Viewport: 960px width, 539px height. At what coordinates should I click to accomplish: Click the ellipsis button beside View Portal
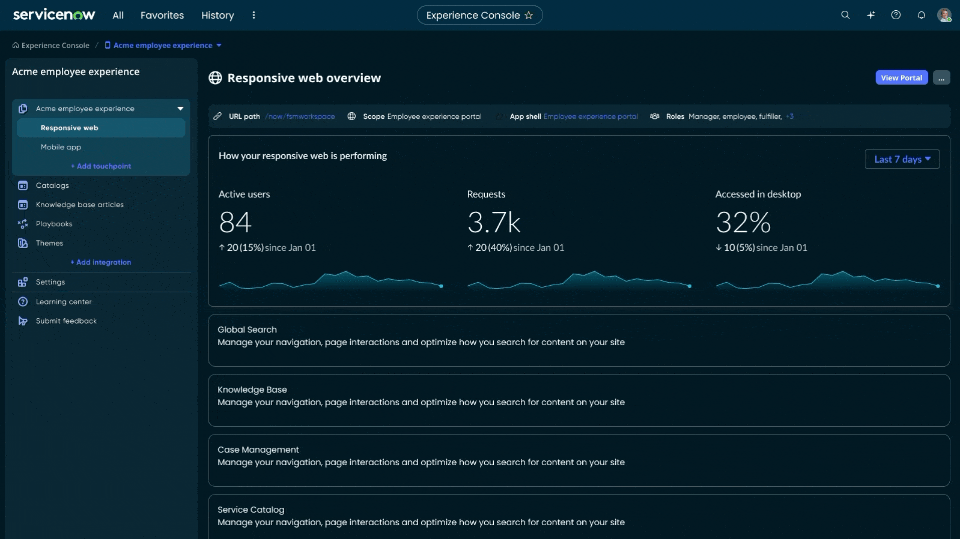point(941,78)
